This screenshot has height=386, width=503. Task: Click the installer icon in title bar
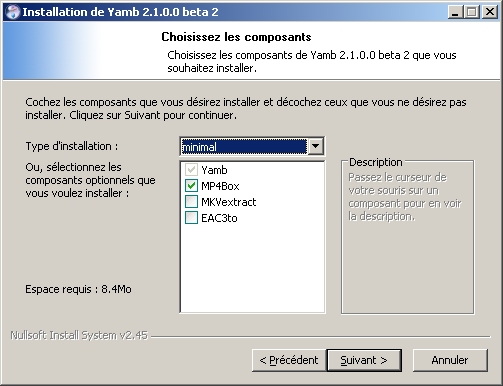[x=13, y=12]
